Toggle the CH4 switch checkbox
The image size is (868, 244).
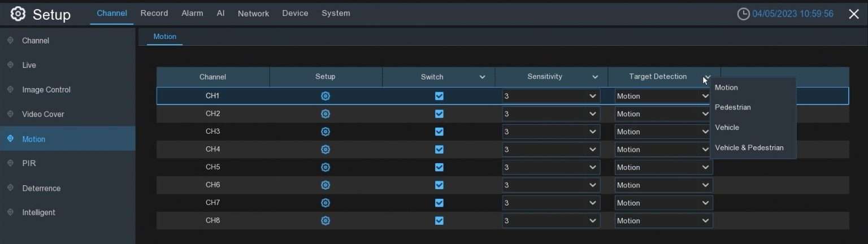click(x=439, y=150)
